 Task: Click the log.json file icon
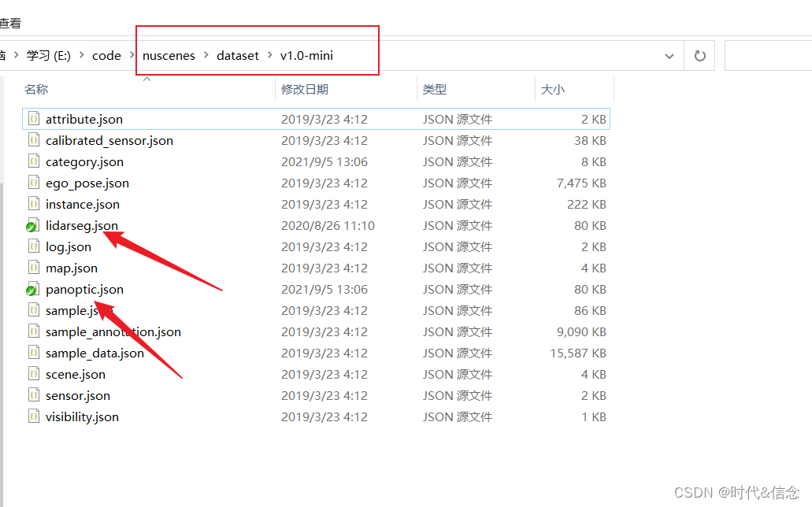click(x=34, y=246)
